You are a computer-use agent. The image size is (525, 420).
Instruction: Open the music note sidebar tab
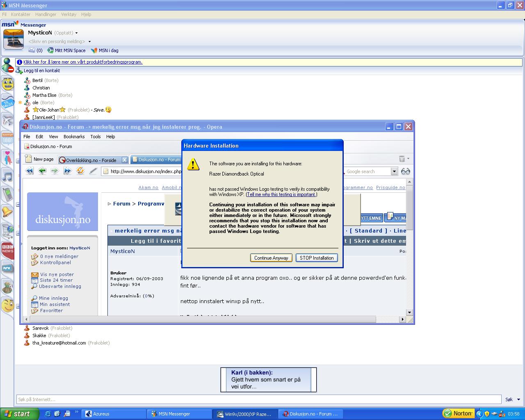click(x=8, y=176)
